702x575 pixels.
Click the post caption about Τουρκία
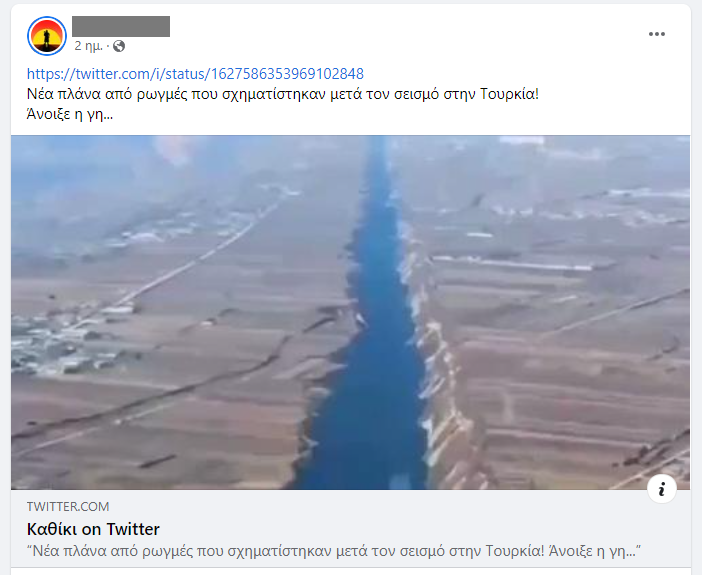[283, 94]
